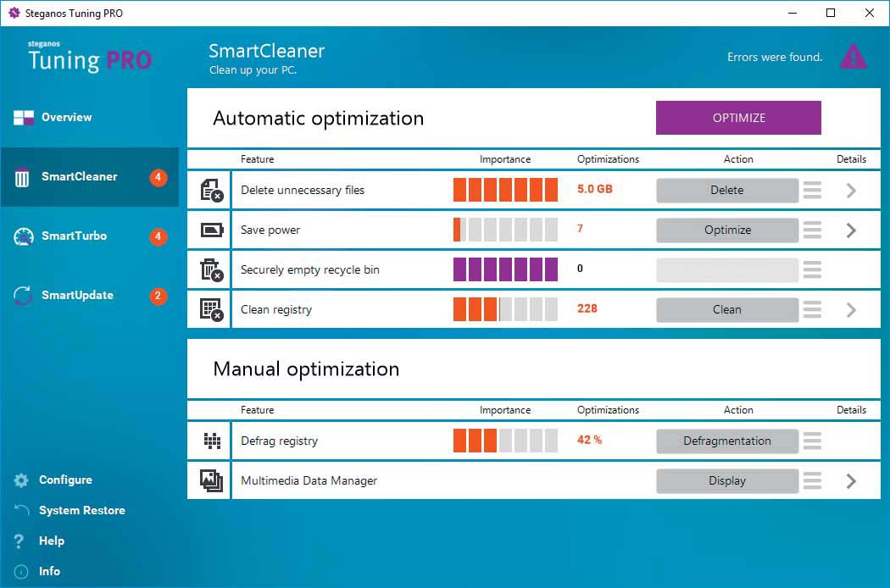Click the Save power battery icon
The image size is (890, 588).
(212, 230)
